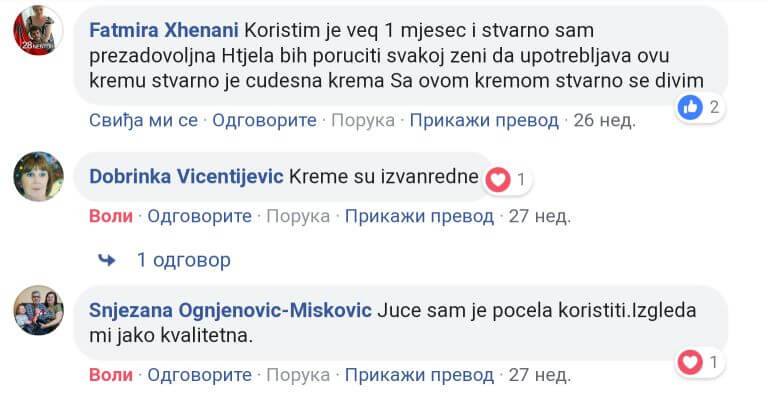Show translation of Snjezana's comment
Screen dimensions: 768x393
(x=419, y=375)
